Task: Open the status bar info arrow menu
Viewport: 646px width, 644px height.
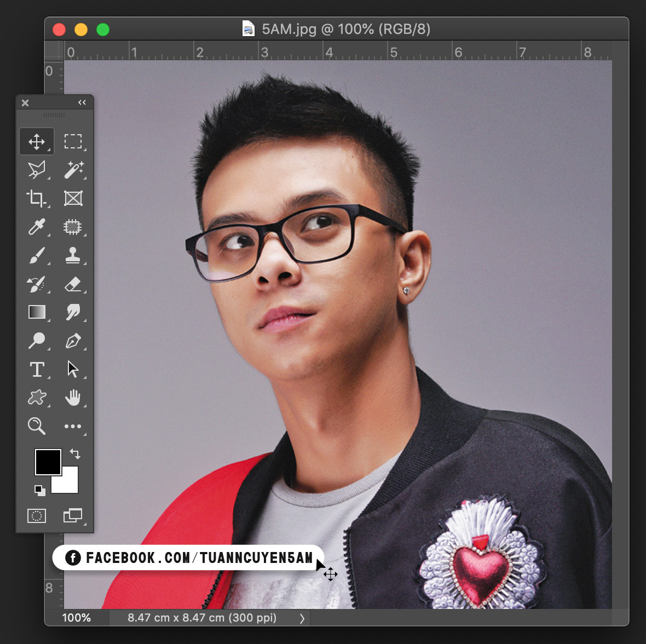Action: [302, 618]
